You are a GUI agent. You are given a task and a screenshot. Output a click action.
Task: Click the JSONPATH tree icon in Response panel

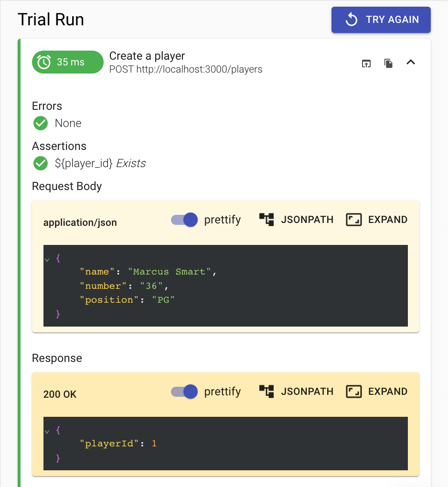coord(267,392)
